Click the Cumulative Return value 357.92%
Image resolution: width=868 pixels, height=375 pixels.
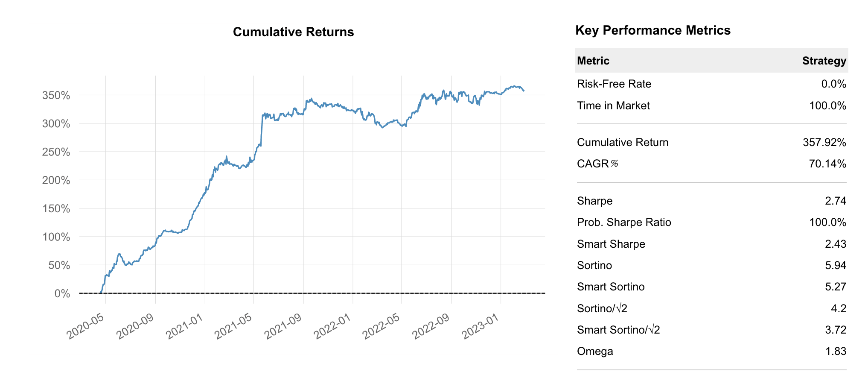pos(824,142)
